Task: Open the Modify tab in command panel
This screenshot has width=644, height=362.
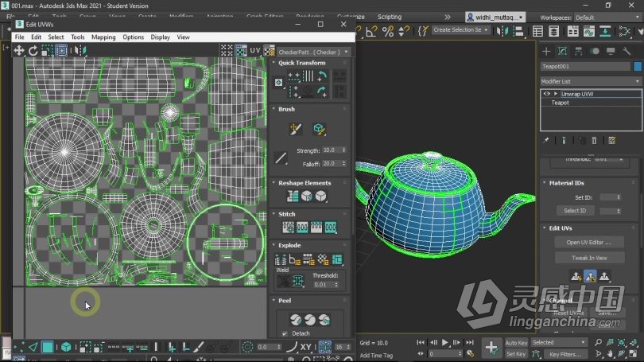Action: (x=562, y=51)
